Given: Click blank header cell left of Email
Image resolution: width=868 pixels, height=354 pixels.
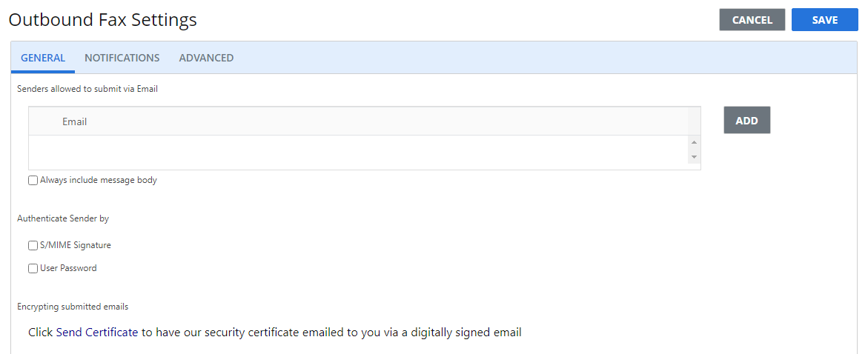Looking at the screenshot, I should [43, 121].
